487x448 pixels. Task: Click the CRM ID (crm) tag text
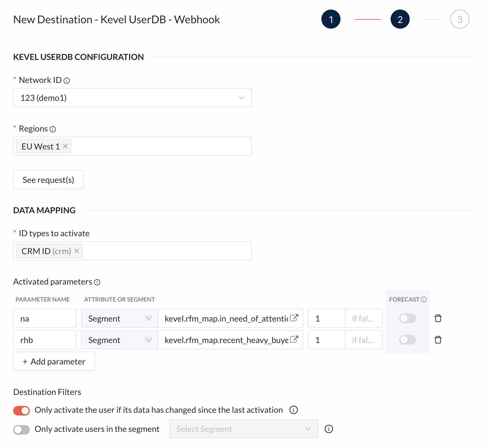pyautogui.click(x=46, y=251)
